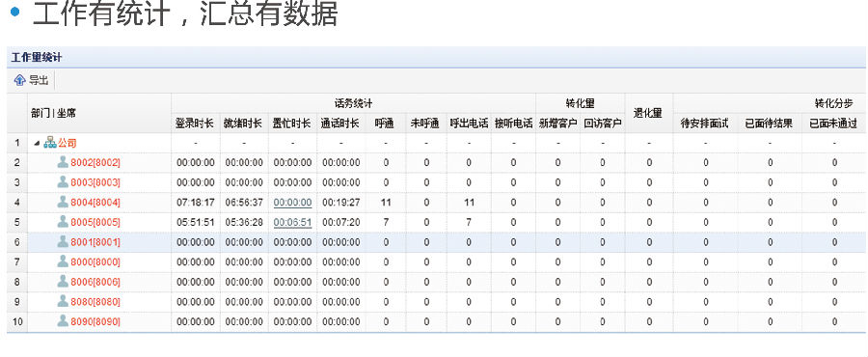Click 呼出电话 value 7 for 8005
The height and width of the screenshot is (357, 868).
(x=469, y=223)
